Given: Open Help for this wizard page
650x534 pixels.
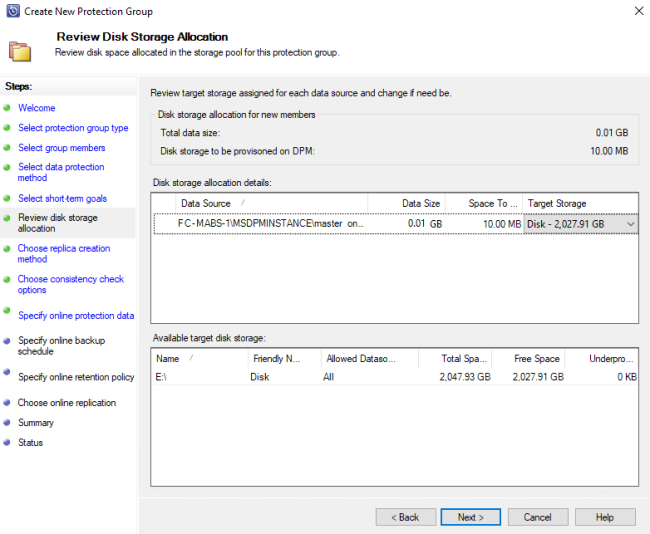Looking at the screenshot, I should (604, 517).
